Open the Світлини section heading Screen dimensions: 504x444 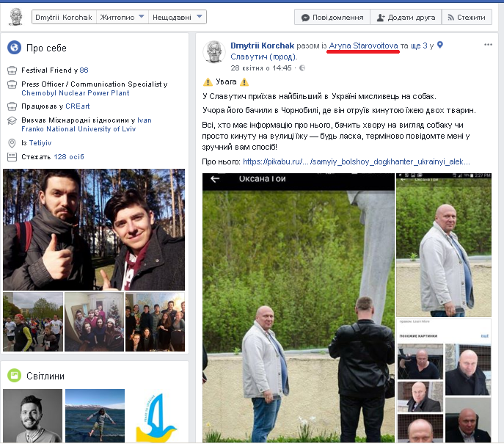point(45,376)
